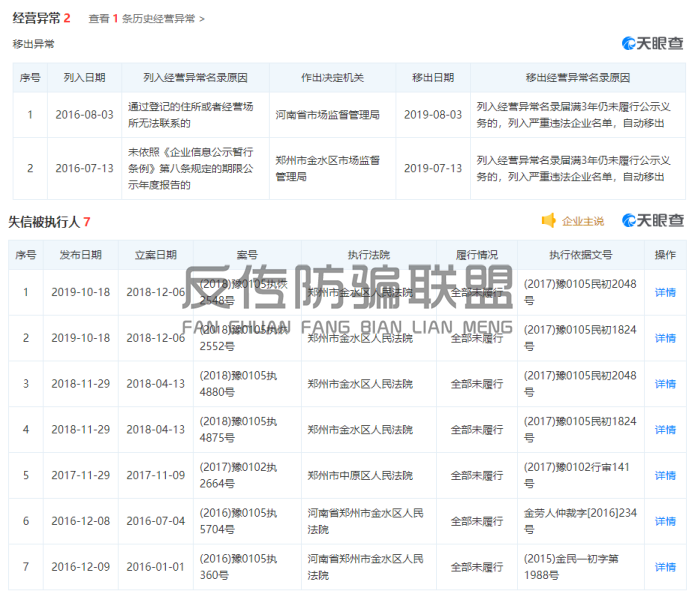View 详情 of case (2018)豫0105执4880号
Image resolution: width=694 pixels, height=599 pixels.
(664, 384)
